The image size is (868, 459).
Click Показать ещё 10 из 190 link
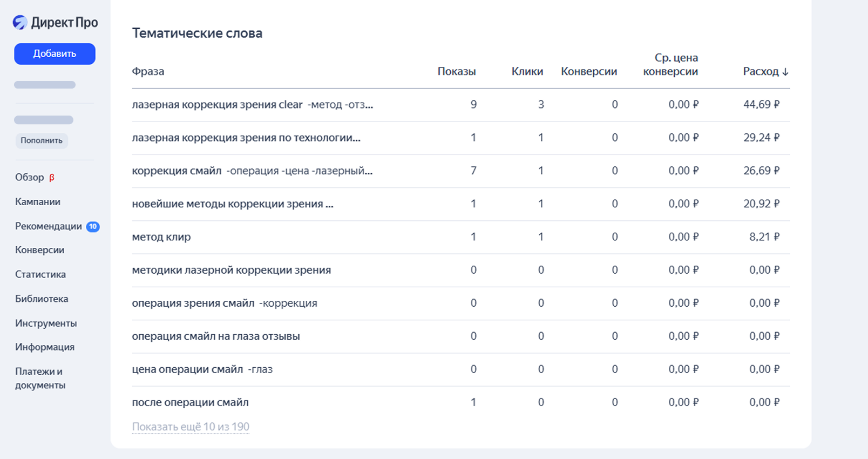point(191,427)
